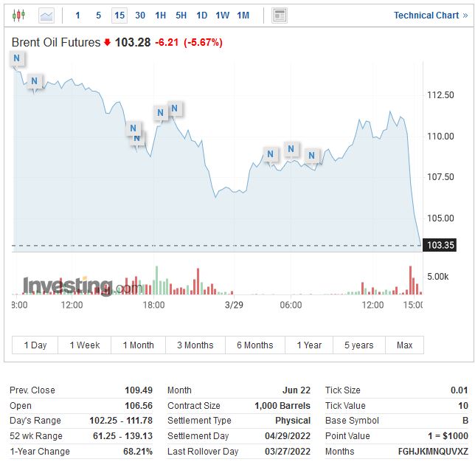Show the 1 Day range
Viewport: 475px width, 476px height.
35,345
